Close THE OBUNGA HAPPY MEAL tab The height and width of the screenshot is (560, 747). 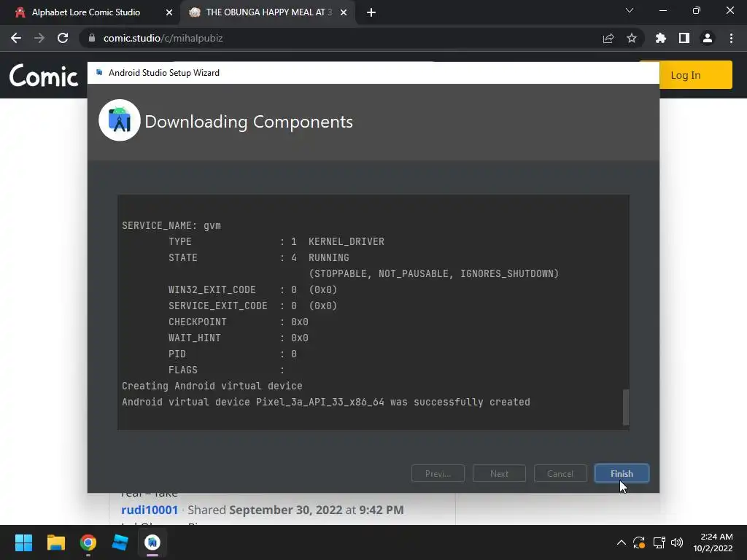[x=343, y=12]
